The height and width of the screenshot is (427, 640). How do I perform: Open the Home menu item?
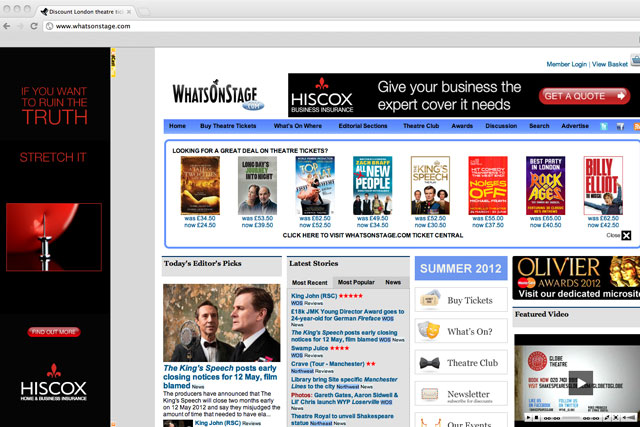point(177,126)
